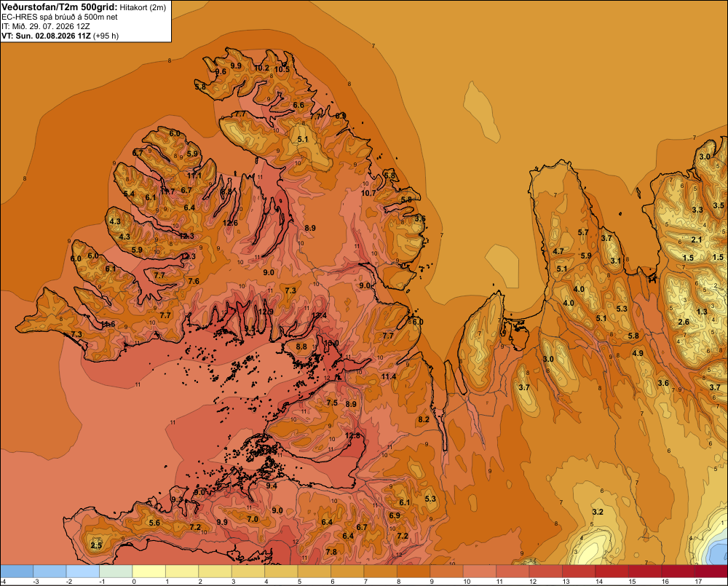
Task: Pick the legend color between 0 and 1
Action: tap(149, 571)
